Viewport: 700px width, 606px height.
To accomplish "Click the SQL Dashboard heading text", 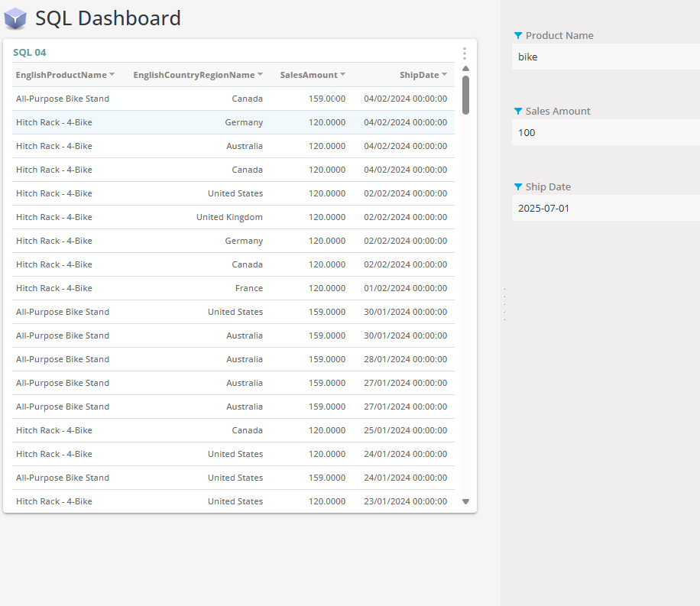I will (x=107, y=18).
